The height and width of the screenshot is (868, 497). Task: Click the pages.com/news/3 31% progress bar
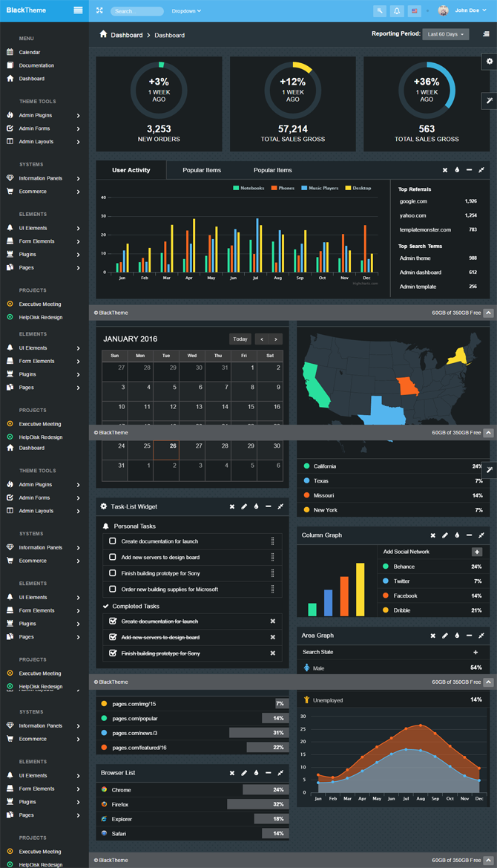[259, 733]
